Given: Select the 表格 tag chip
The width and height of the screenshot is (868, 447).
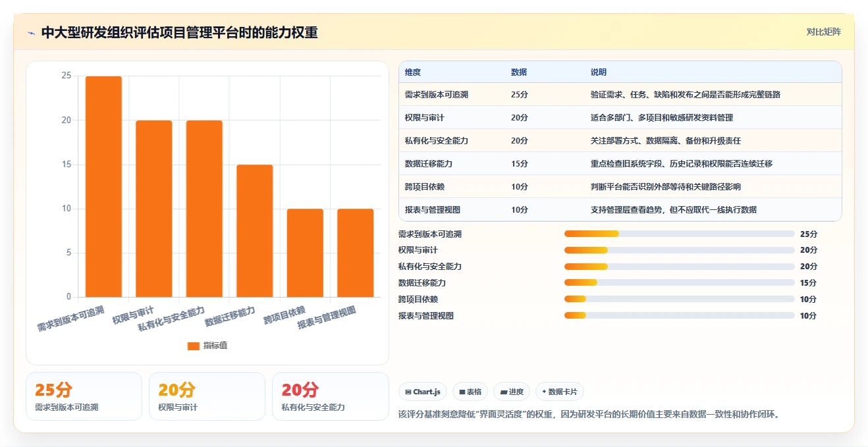Looking at the screenshot, I should pos(470,392).
